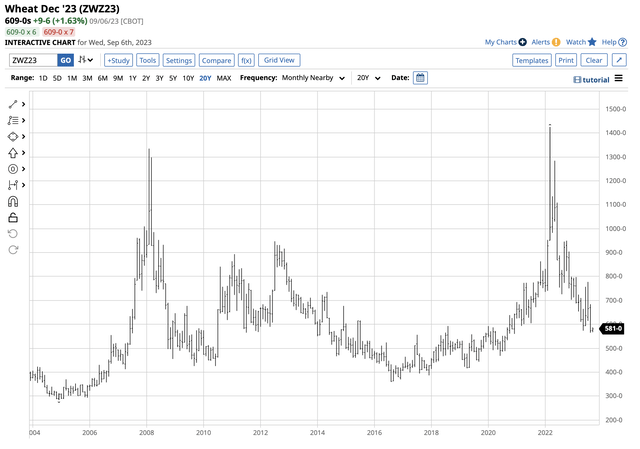This screenshot has width=640, height=449.
Task: Expand the line tool submenu chevron
Action: [24, 104]
